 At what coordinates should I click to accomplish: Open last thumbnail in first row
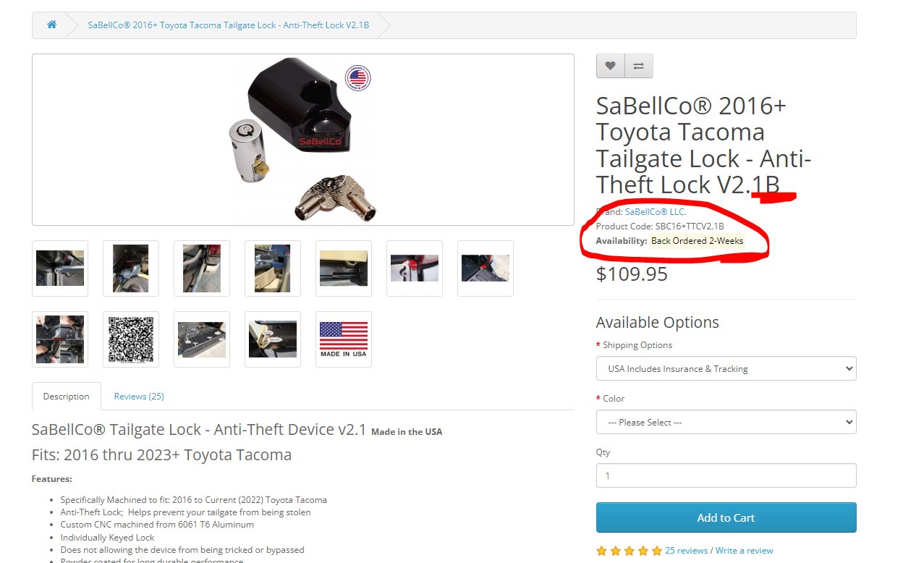click(486, 268)
